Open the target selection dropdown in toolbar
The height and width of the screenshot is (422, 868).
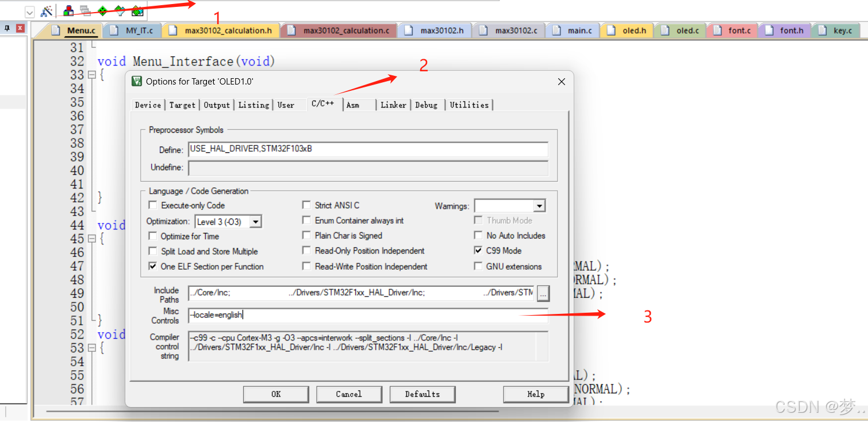(x=30, y=11)
